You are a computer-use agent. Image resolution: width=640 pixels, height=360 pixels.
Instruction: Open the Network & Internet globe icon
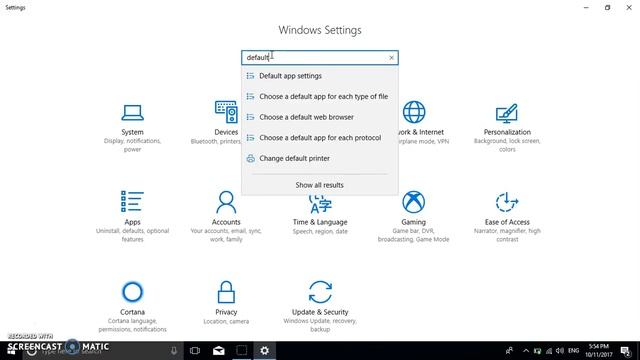coord(414,112)
